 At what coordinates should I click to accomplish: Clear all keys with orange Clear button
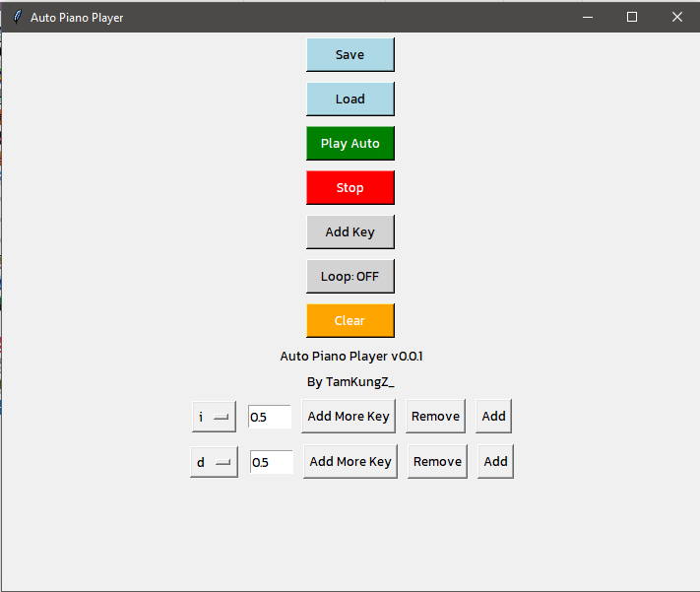click(x=350, y=320)
